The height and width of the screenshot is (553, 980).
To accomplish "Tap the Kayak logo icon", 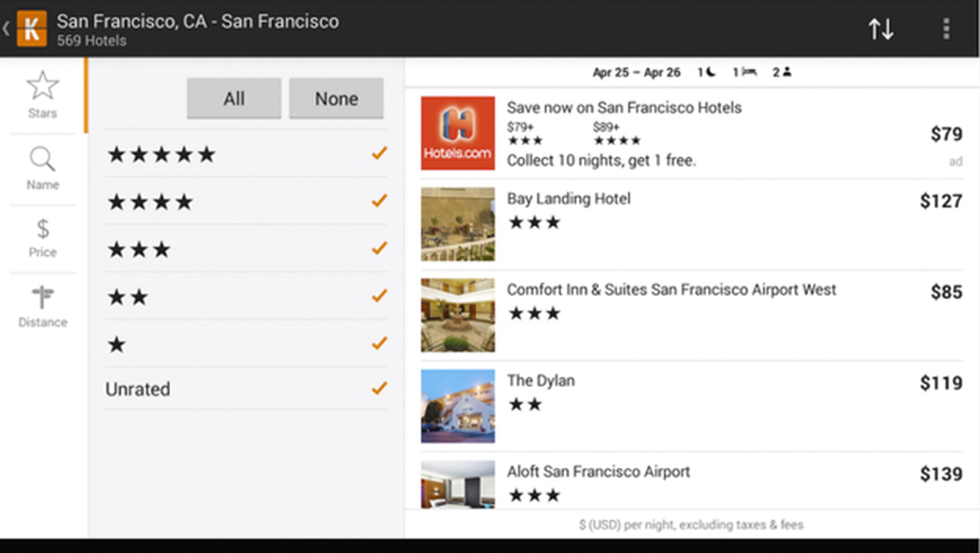I will click(32, 29).
